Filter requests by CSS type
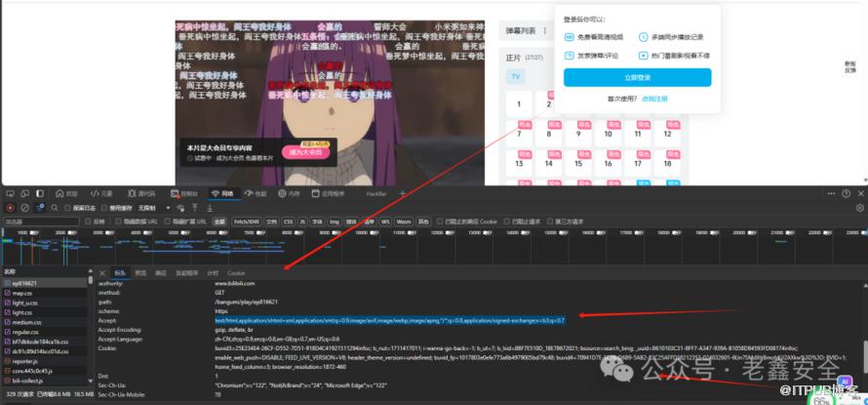Screen dimensions: 868x405 [x=289, y=222]
